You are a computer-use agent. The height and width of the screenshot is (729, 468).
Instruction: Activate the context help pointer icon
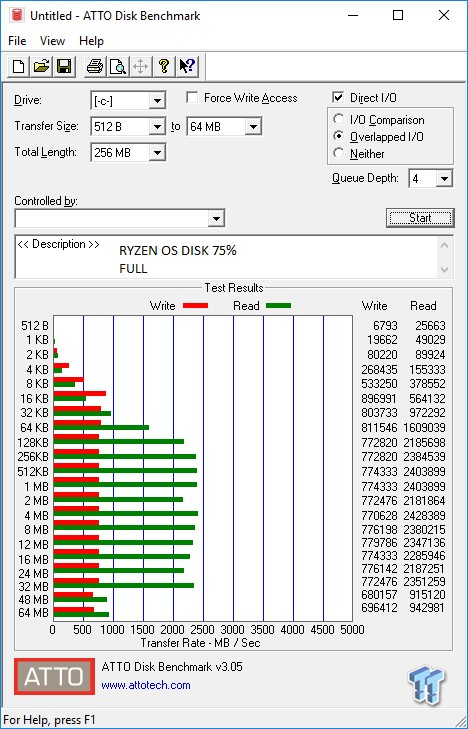click(187, 66)
